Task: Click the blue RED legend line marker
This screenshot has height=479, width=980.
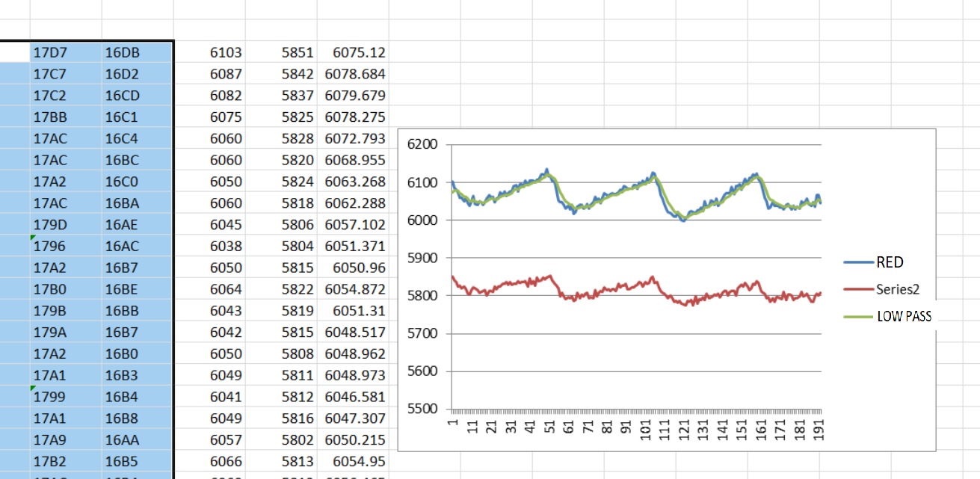Action: coord(858,262)
